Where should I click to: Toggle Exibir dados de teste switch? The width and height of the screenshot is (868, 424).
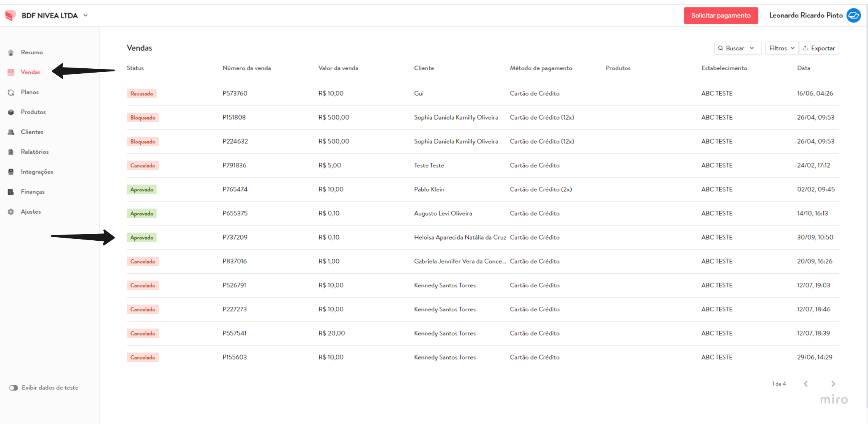(14, 388)
